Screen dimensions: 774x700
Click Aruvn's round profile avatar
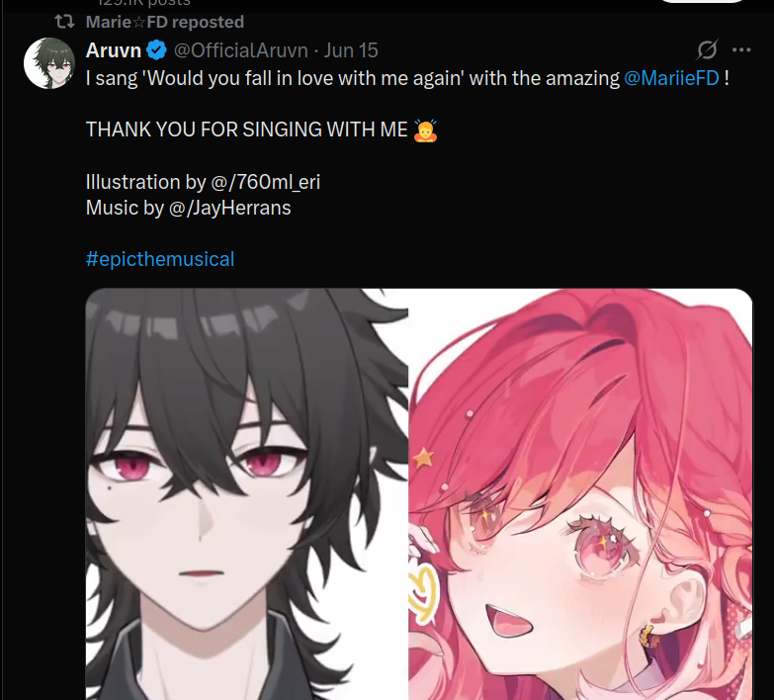pyautogui.click(x=48, y=63)
